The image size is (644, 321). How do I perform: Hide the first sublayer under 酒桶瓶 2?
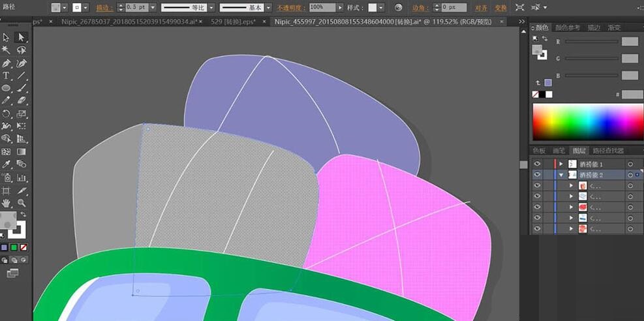pos(537,186)
